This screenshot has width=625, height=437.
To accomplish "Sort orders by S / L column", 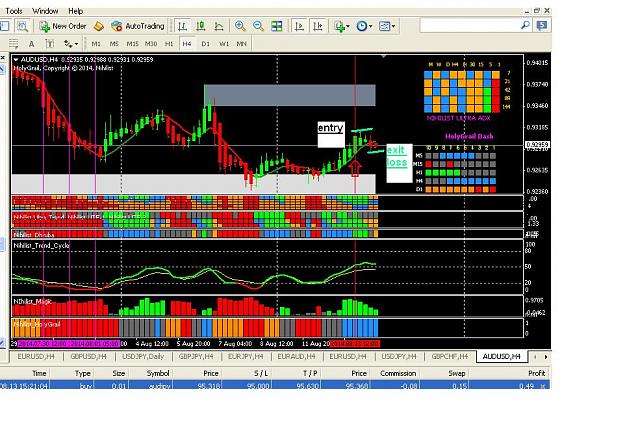I will point(261,374).
